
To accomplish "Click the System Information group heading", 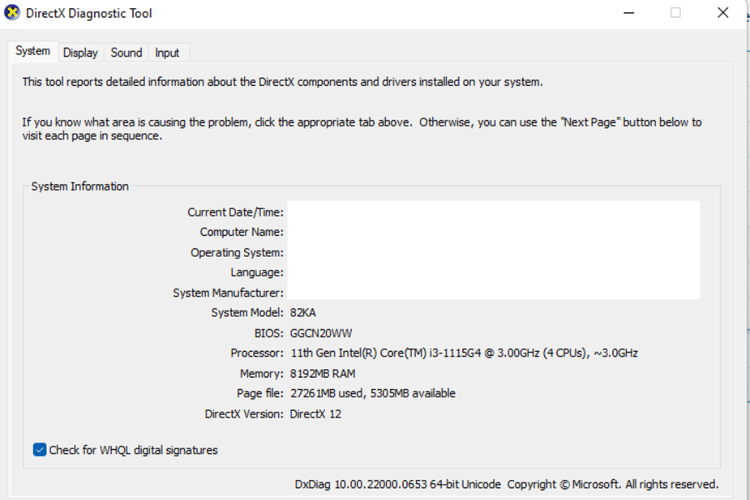I will (x=80, y=186).
